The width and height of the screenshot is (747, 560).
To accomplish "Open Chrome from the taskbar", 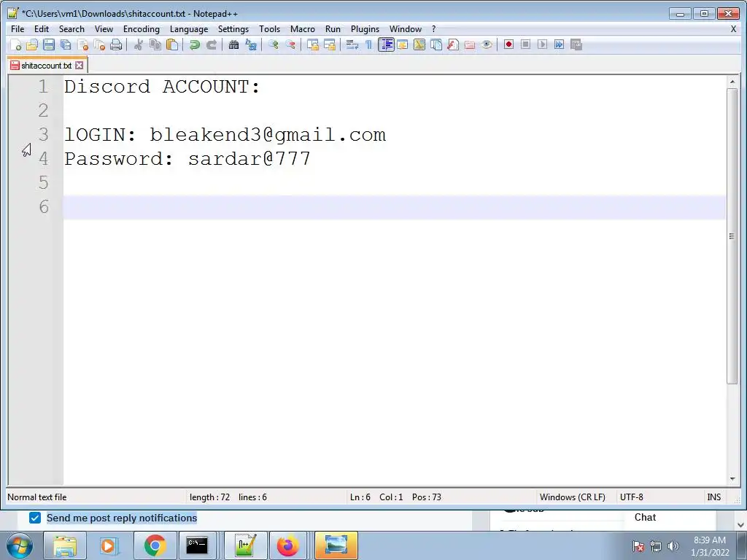I will (x=155, y=545).
